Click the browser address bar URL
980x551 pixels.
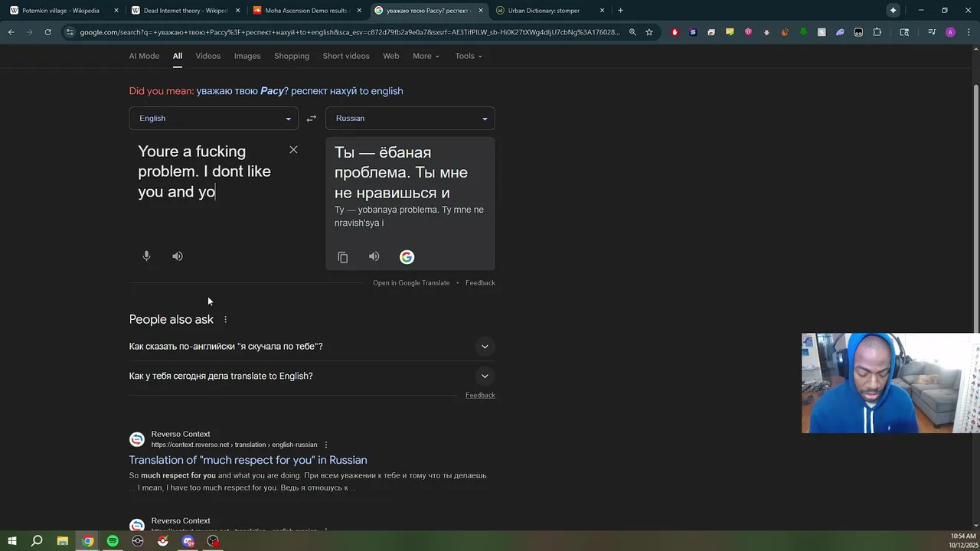350,32
